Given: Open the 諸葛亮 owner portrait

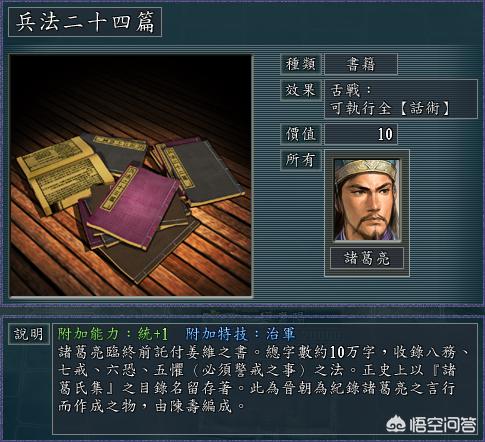Looking at the screenshot, I should coord(367,200).
